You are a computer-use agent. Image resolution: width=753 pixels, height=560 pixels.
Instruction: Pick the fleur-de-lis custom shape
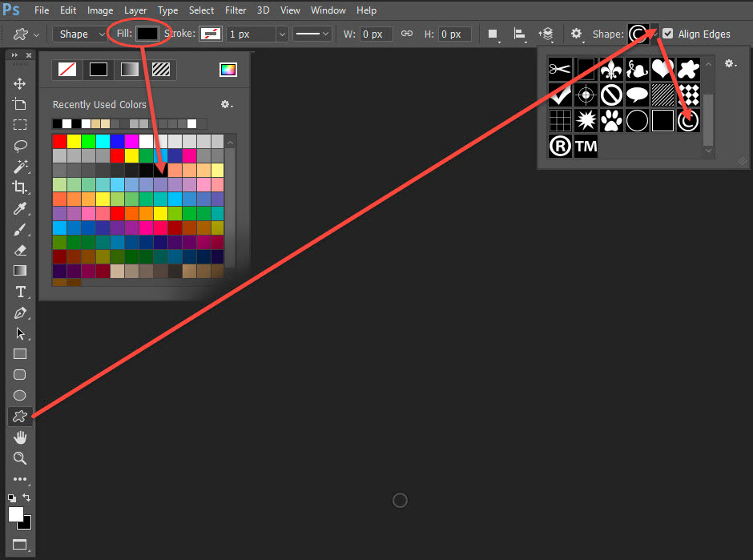611,69
